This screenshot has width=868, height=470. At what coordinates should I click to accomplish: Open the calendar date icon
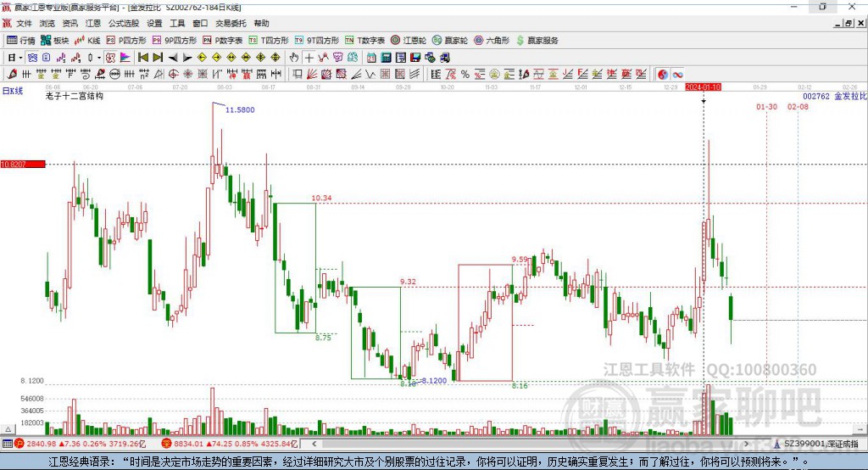(371, 57)
